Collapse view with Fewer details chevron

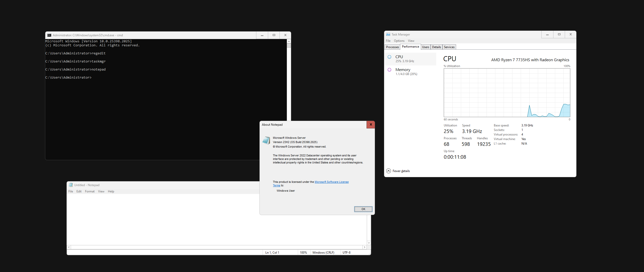[x=388, y=171]
